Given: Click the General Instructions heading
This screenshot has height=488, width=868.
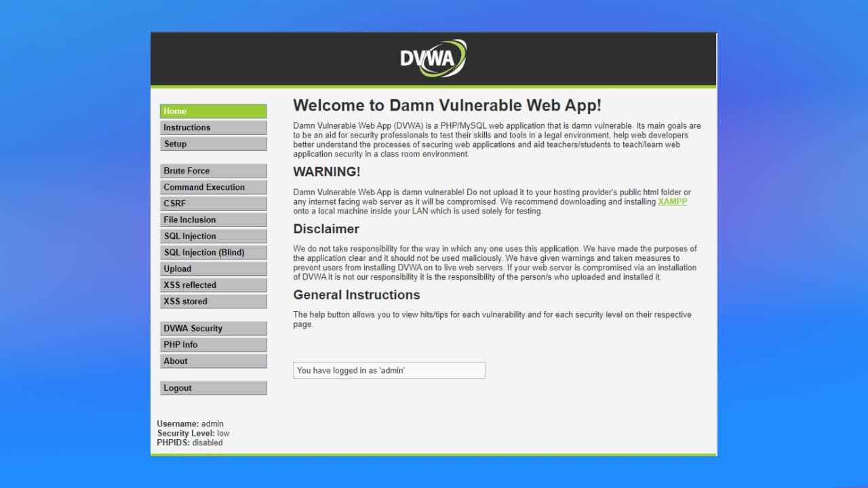Looking at the screenshot, I should [x=357, y=295].
